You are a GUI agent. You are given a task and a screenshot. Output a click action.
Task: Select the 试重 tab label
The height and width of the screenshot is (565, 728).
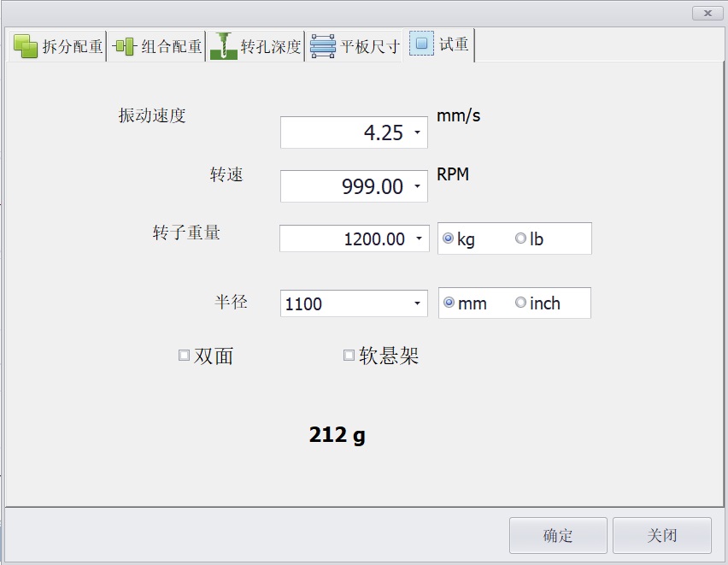coord(454,44)
